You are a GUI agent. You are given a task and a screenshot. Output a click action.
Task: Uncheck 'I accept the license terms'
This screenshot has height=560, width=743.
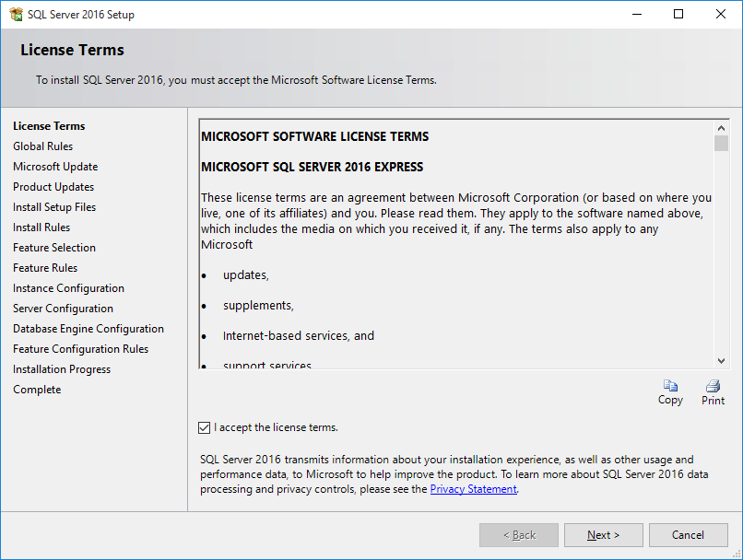204,426
